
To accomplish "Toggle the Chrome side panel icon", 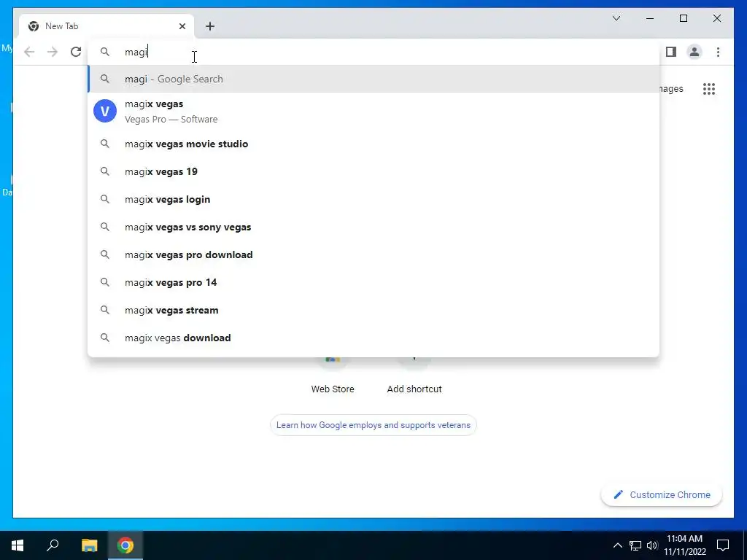I will (x=671, y=52).
